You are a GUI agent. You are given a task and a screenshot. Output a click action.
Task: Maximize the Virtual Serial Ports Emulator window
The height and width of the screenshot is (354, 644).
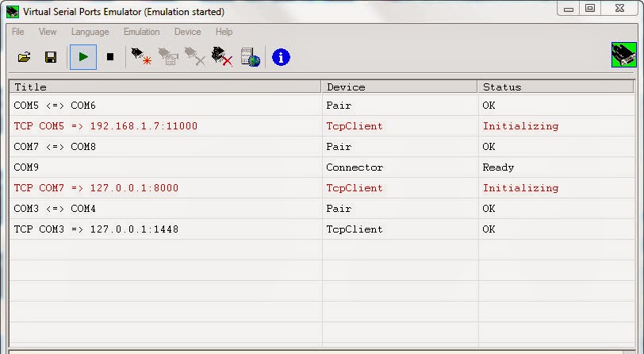tap(590, 9)
